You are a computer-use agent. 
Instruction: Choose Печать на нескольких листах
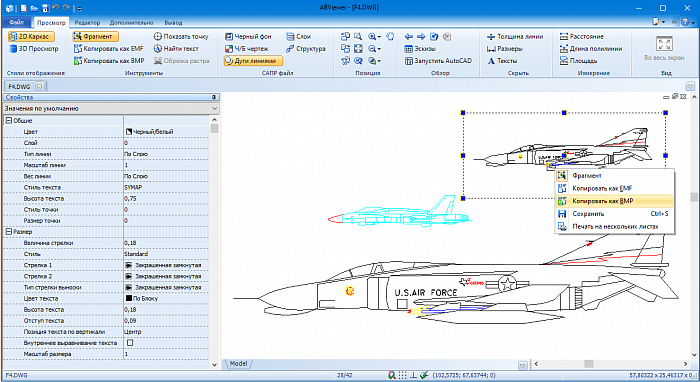pos(614,227)
